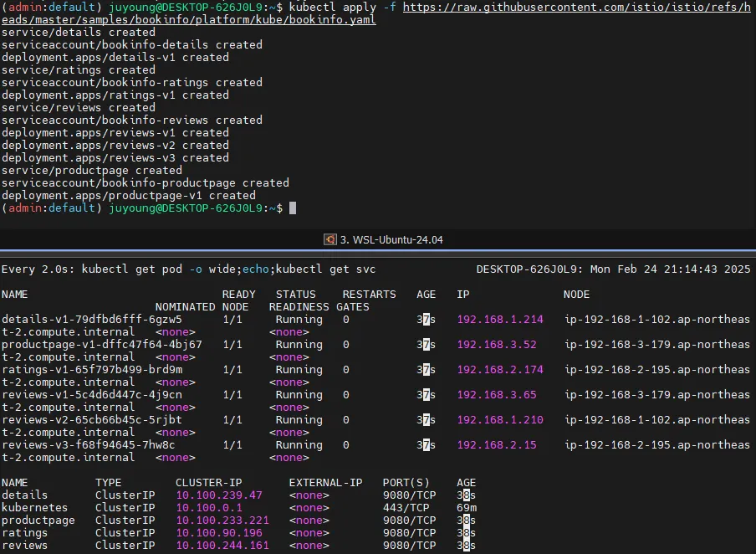Click 'serviceaccount/bookinfo-ratings created' line
This screenshot has width=756, height=554.
tap(132, 83)
